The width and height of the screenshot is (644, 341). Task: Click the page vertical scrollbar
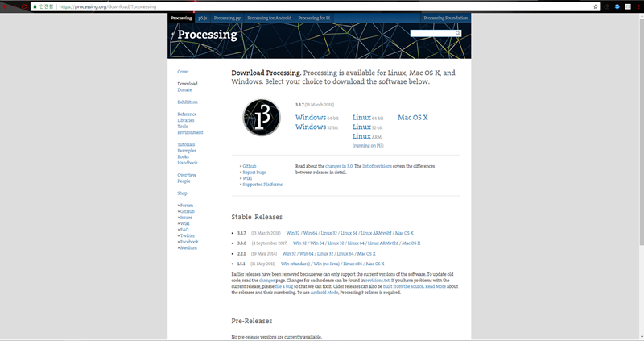point(641,131)
